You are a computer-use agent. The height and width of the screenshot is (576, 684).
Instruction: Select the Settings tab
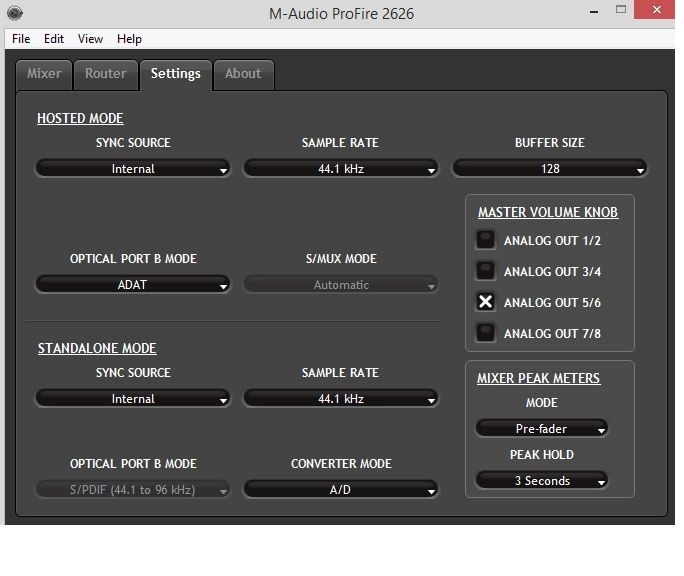click(176, 74)
